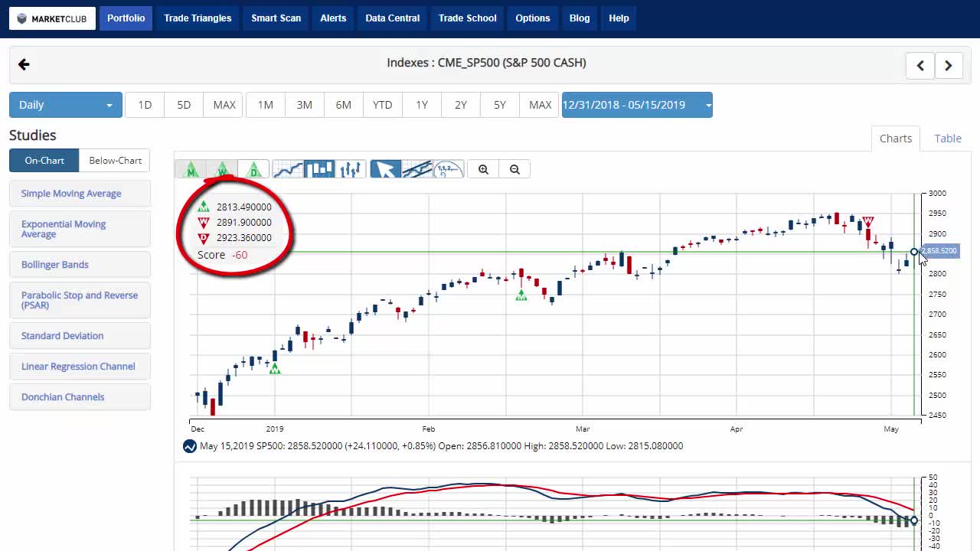This screenshot has width=980, height=551.
Task: Switch to the Charts tab
Action: coord(896,139)
